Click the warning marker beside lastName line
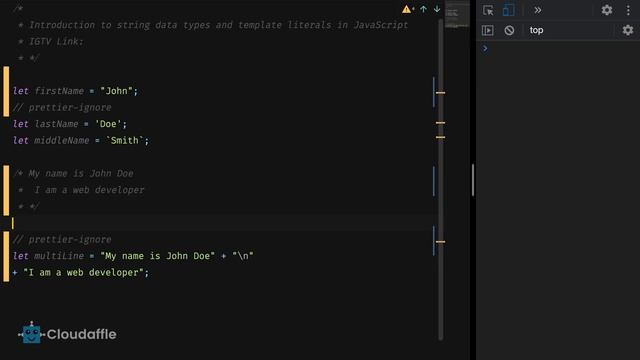Viewport: 640px width, 360px height. (440, 123)
